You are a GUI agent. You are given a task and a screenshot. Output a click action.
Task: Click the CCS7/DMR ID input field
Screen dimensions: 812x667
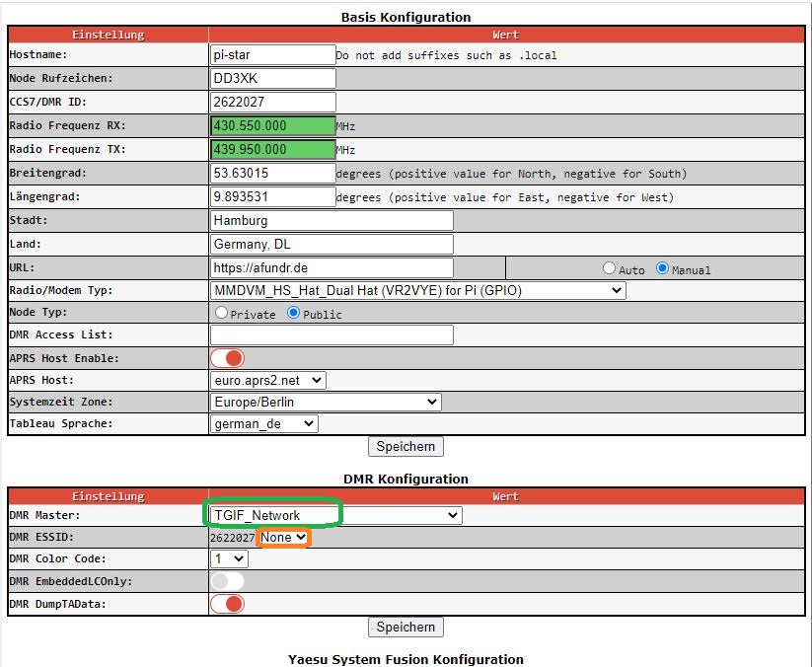click(x=273, y=102)
